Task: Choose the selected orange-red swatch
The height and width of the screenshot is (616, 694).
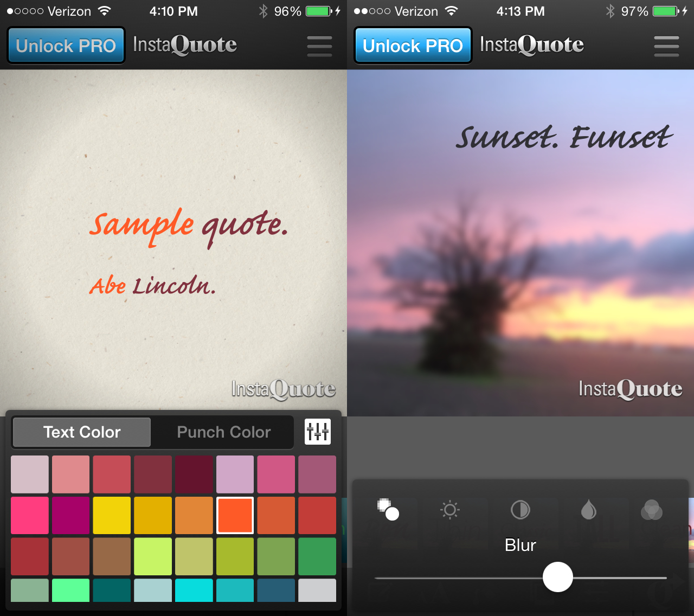Action: [x=235, y=515]
